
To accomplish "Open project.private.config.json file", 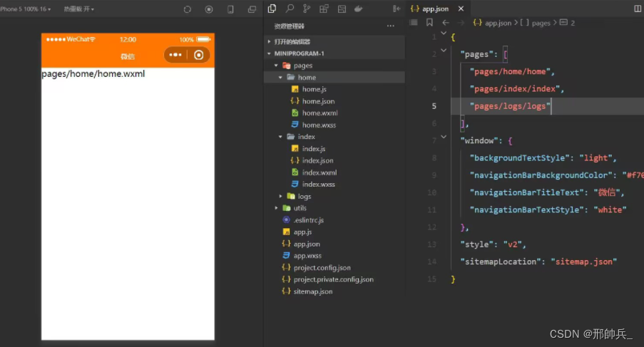I will [334, 279].
